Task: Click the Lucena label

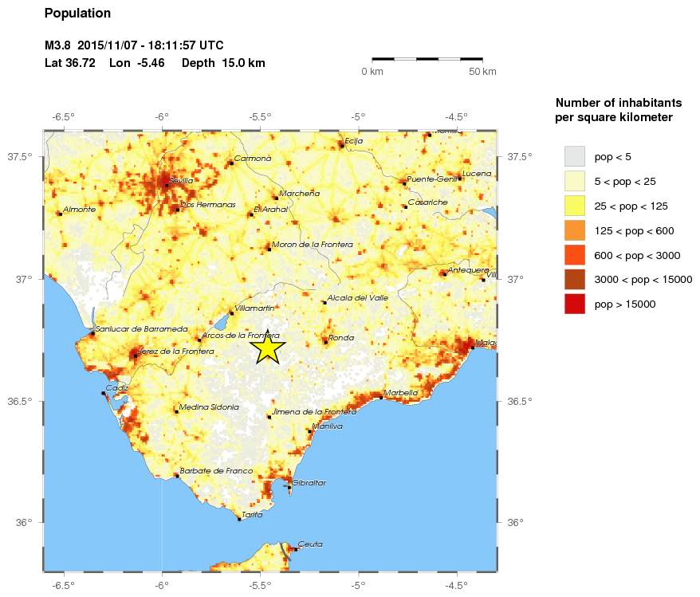Action: tap(477, 173)
